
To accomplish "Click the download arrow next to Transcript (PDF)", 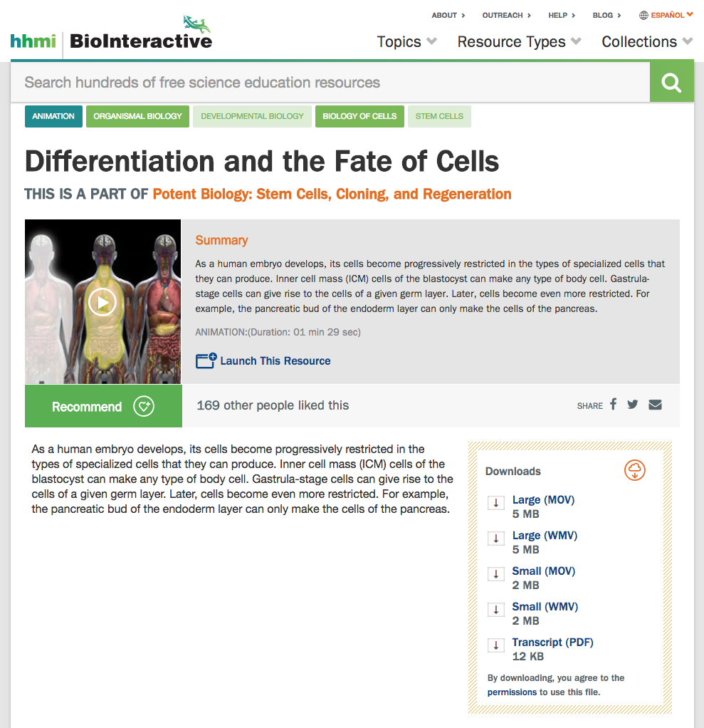I will click(495, 645).
